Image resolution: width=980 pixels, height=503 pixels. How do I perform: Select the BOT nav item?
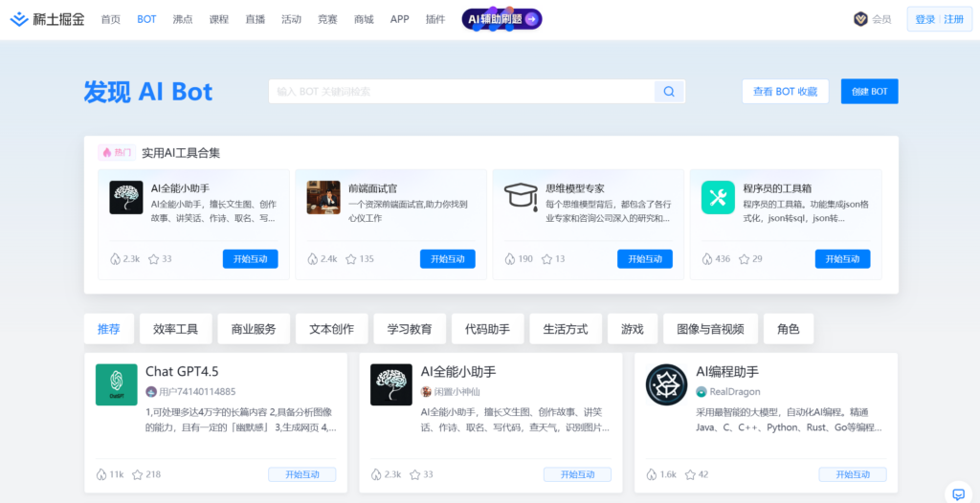point(146,19)
